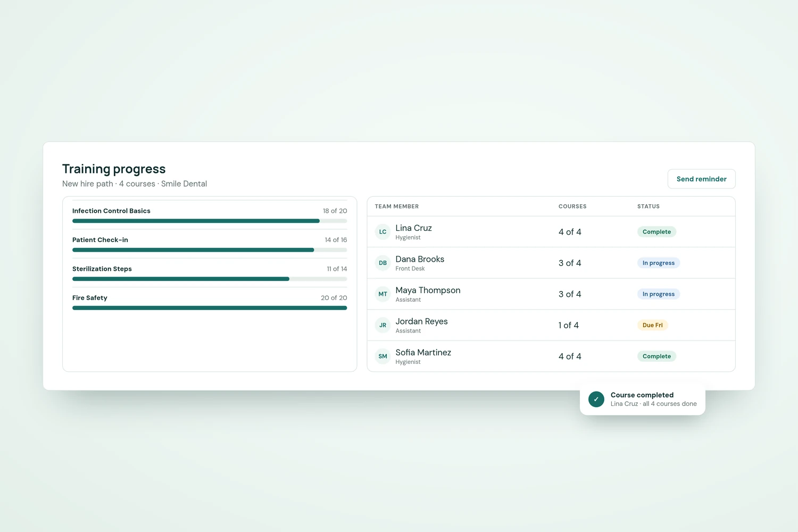
Task: Select the Jordan Reyes team member name
Action: pyautogui.click(x=421, y=321)
